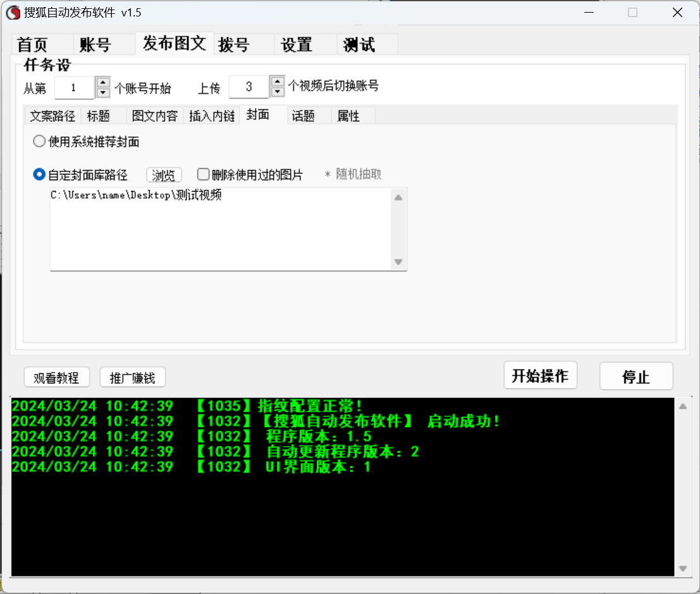Click the log console scroll down arrow

pyautogui.click(x=683, y=569)
